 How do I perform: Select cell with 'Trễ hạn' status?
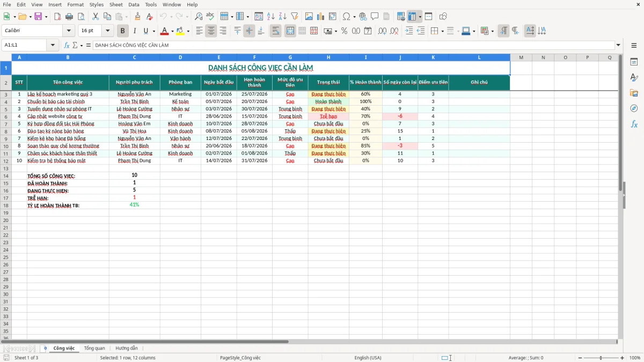328,116
